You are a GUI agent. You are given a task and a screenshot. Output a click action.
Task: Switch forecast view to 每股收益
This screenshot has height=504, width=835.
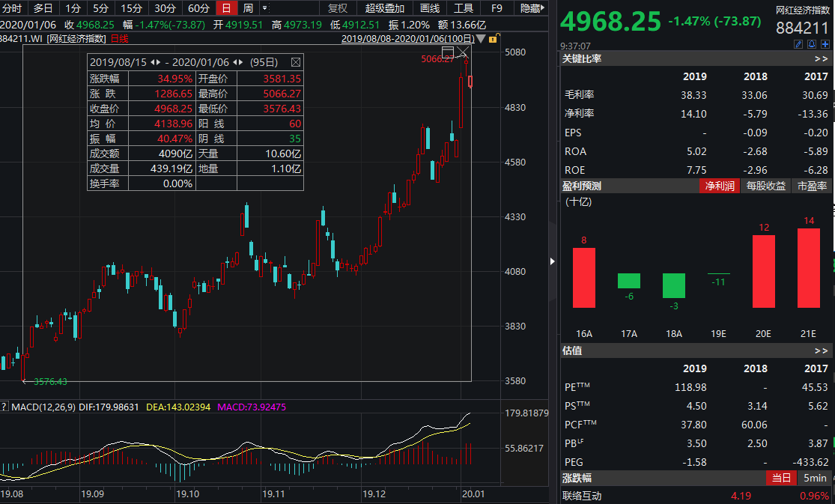766,186
